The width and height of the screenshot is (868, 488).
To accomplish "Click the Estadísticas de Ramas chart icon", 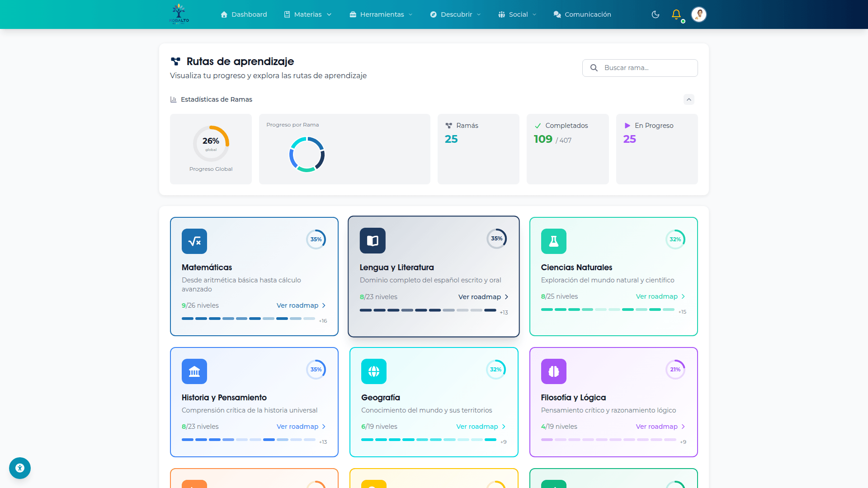I will [x=173, y=99].
